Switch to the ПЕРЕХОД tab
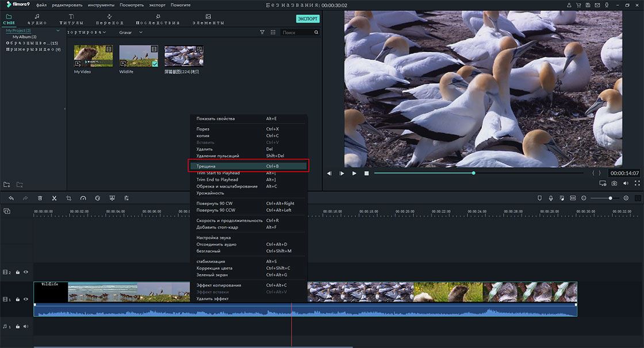The width and height of the screenshot is (644, 348). point(110,20)
